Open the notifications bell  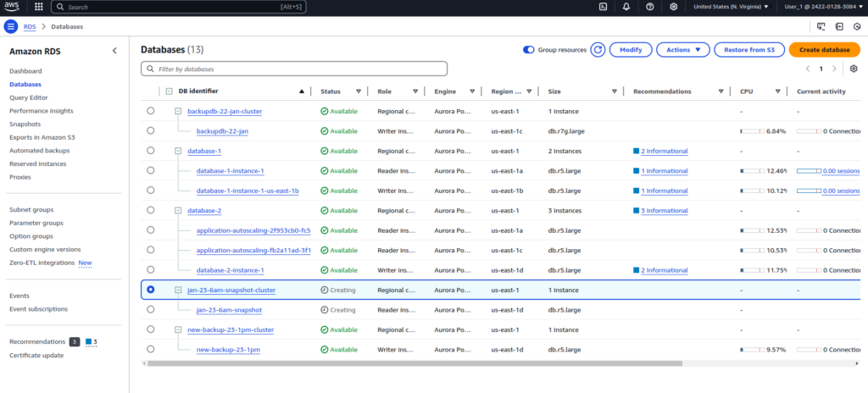[626, 7]
